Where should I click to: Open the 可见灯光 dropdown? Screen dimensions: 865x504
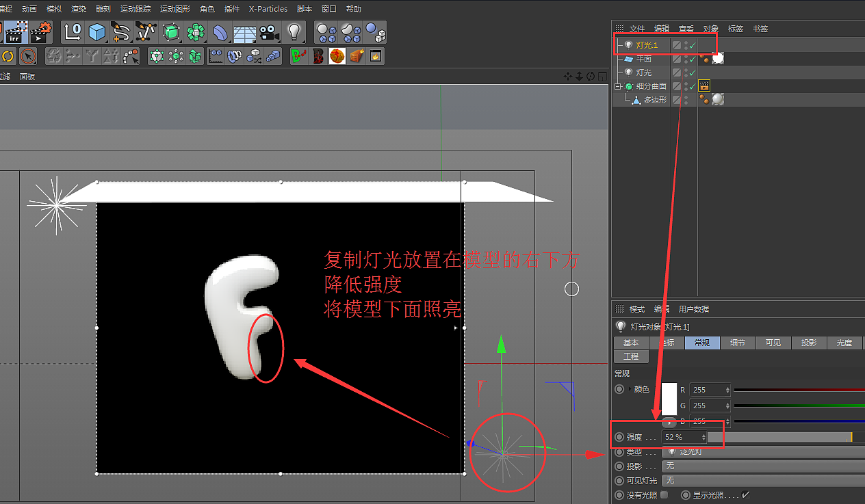coord(763,481)
